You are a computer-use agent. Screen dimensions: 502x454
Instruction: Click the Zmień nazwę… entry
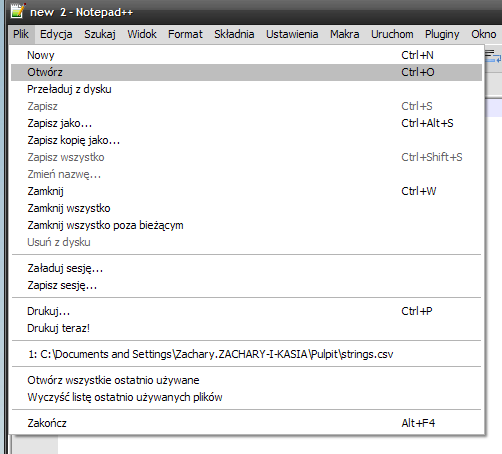pyautogui.click(x=246, y=174)
